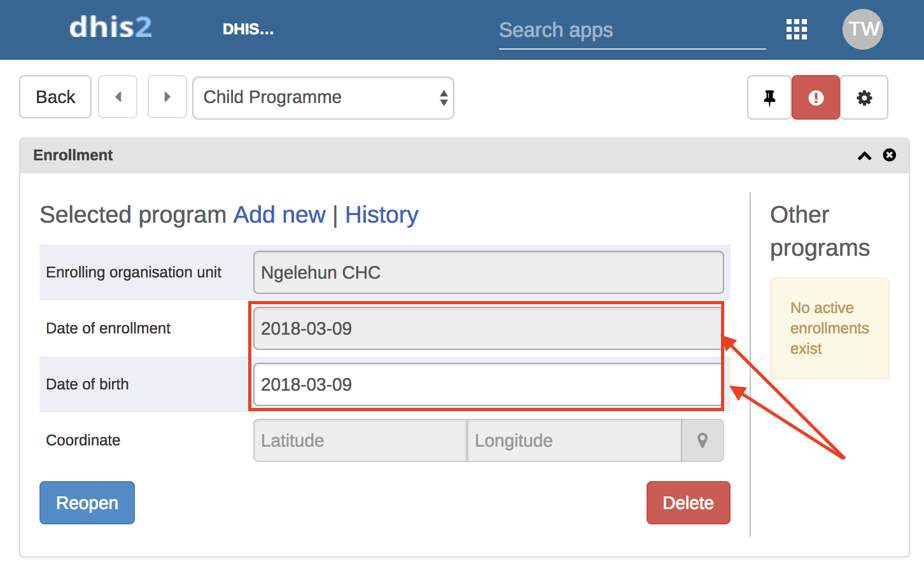Remove Enrollment widget with X icon
The height and width of the screenshot is (574, 924).
point(890,155)
